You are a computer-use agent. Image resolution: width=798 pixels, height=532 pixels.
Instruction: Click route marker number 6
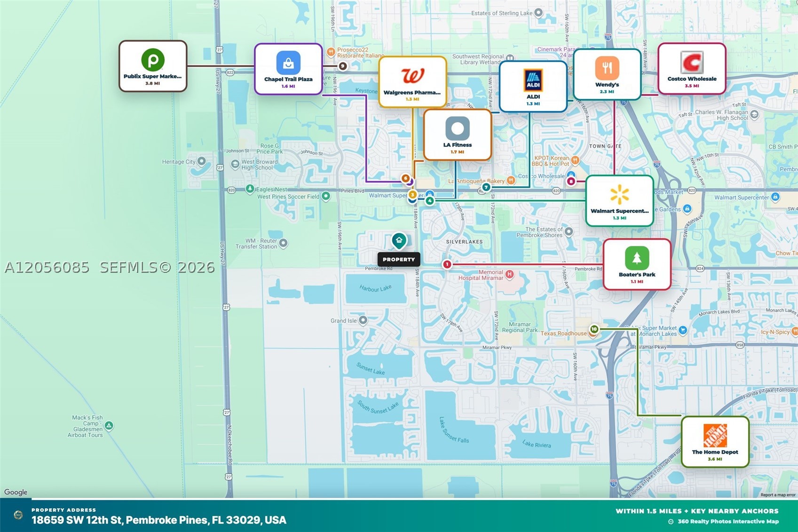(x=405, y=178)
